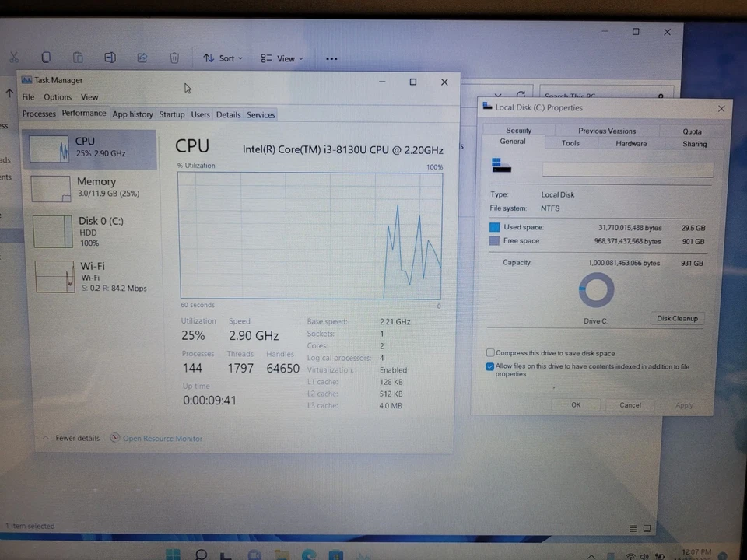Screen dimensions: 747x560
Task: Switch File Explorer to large icons view
Action: pos(647,528)
